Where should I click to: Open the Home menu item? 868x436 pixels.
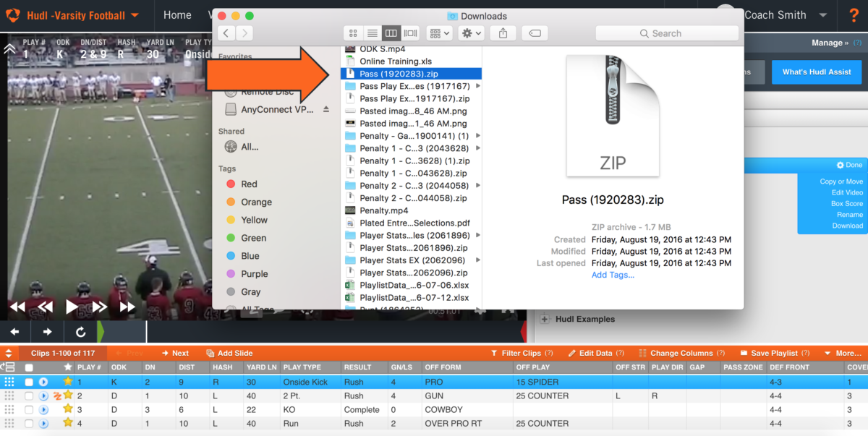177,15
